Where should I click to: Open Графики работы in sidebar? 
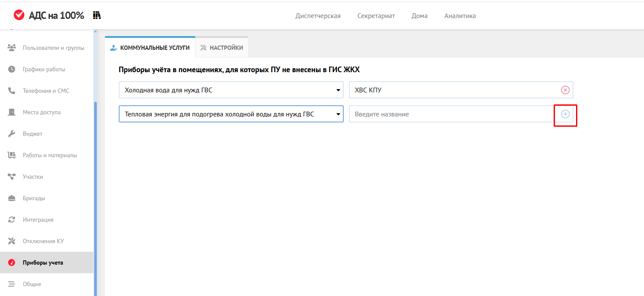(44, 69)
